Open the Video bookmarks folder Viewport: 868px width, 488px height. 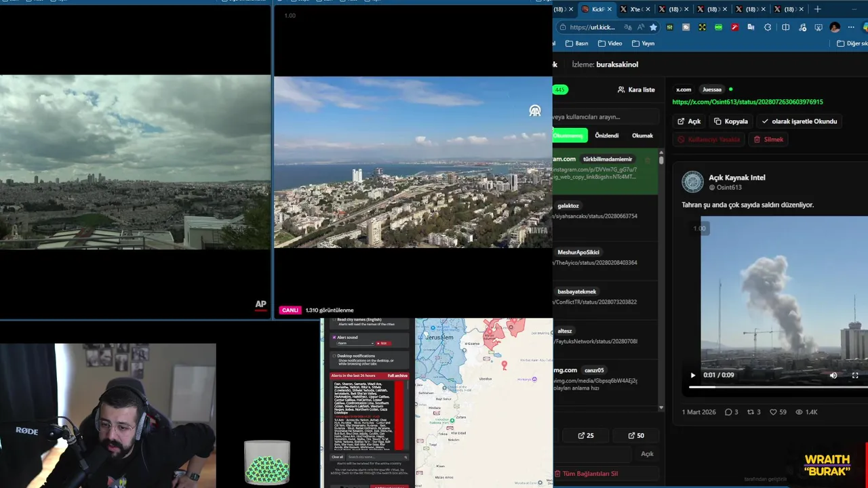tap(609, 43)
